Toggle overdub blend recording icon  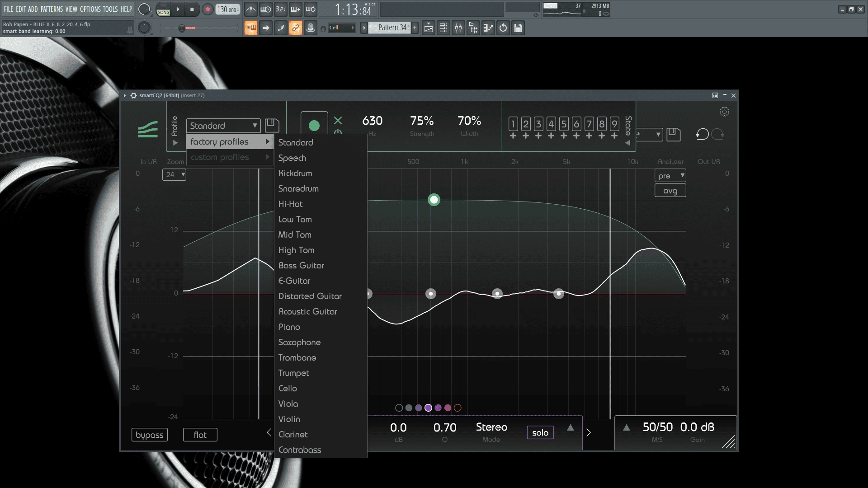point(296,9)
